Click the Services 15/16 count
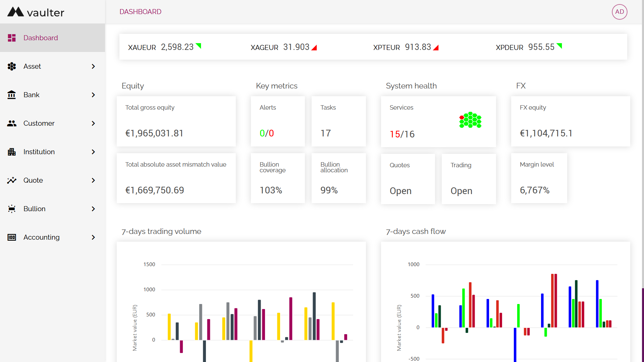The height and width of the screenshot is (362, 644). [402, 134]
